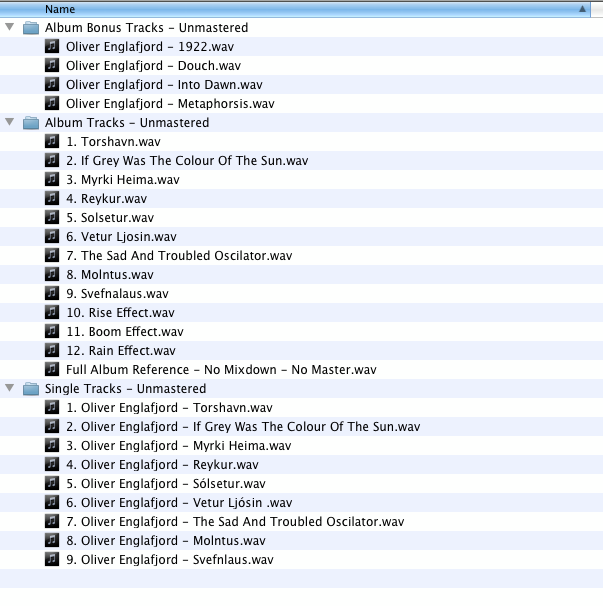
Task: Click the Album Tracks - Unmastered folder icon
Action: tap(30, 123)
